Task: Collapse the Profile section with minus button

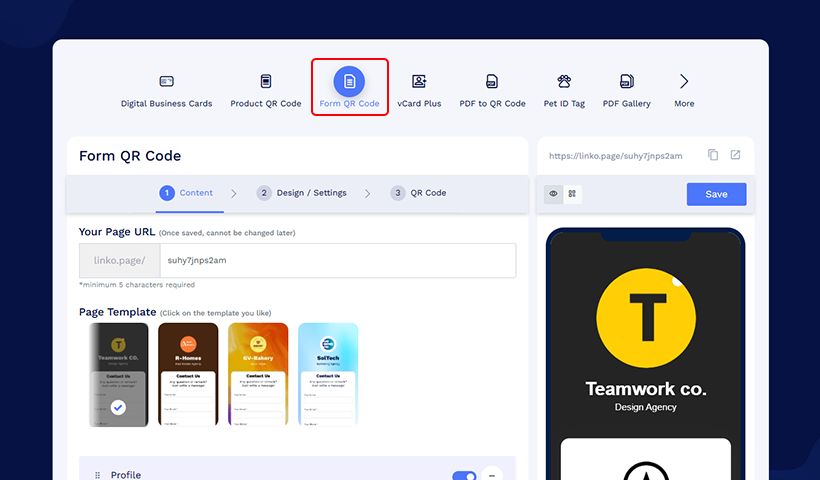Action: click(491, 475)
